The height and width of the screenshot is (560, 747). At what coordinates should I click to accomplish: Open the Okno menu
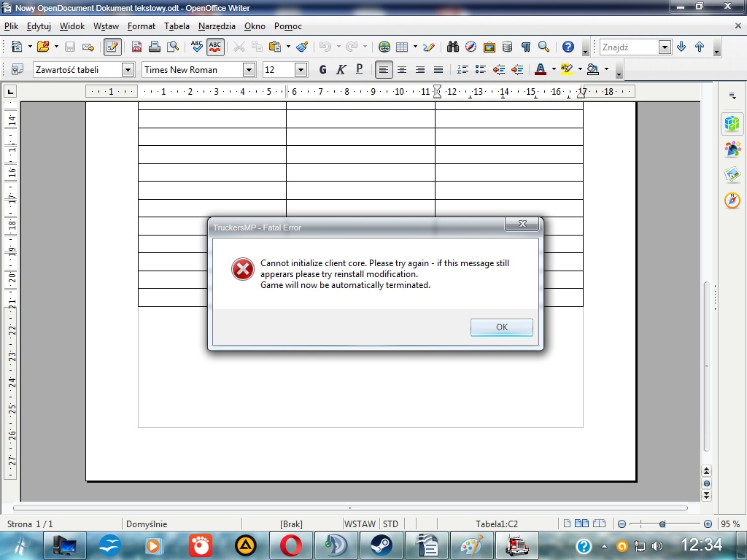(x=255, y=26)
